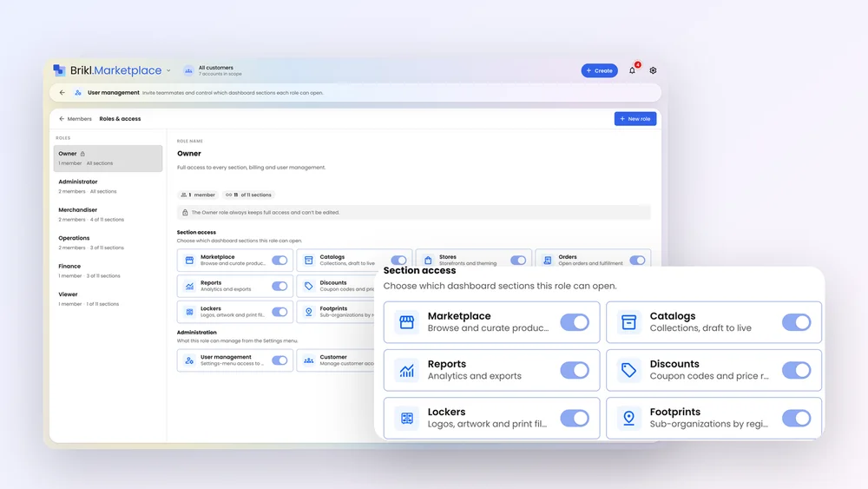Toggle Catalogs switch in the small dashboard card
868x489 pixels.
click(398, 261)
